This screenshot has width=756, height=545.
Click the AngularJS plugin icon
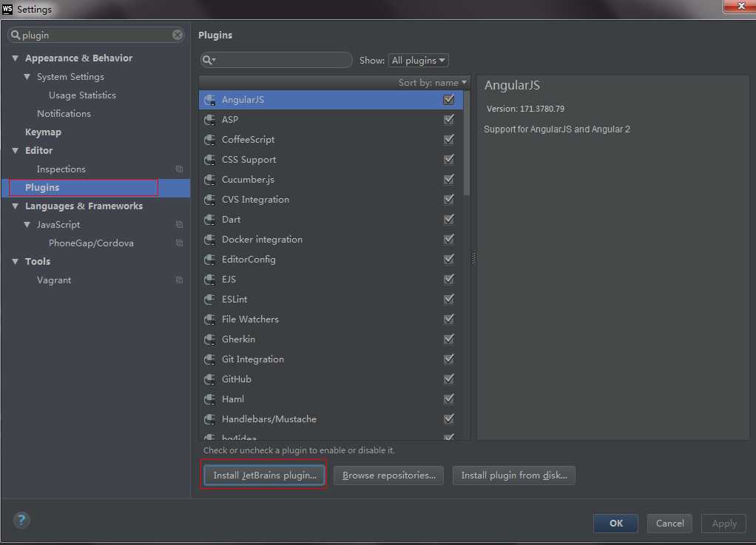coord(210,101)
